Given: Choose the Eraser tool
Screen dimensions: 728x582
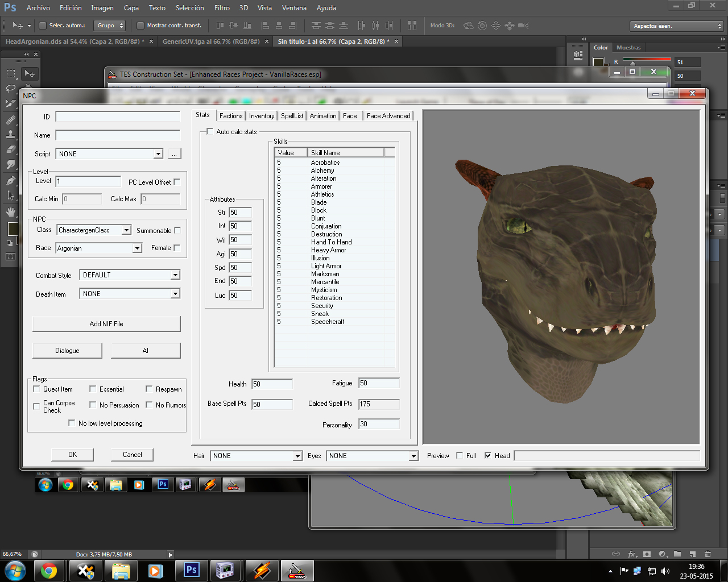Looking at the screenshot, I should click(x=11, y=149).
